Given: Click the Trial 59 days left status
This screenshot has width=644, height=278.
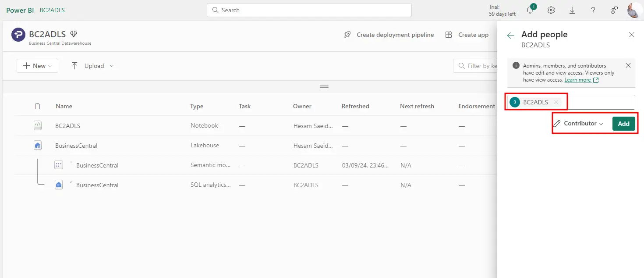Looking at the screenshot, I should click(502, 11).
